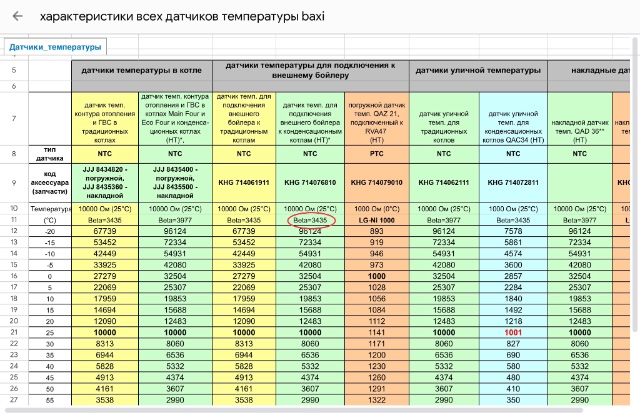The height and width of the screenshot is (415, 640).
Task: Click the 'код аксессуара (запчасти)' label cell
Action: click(49, 183)
